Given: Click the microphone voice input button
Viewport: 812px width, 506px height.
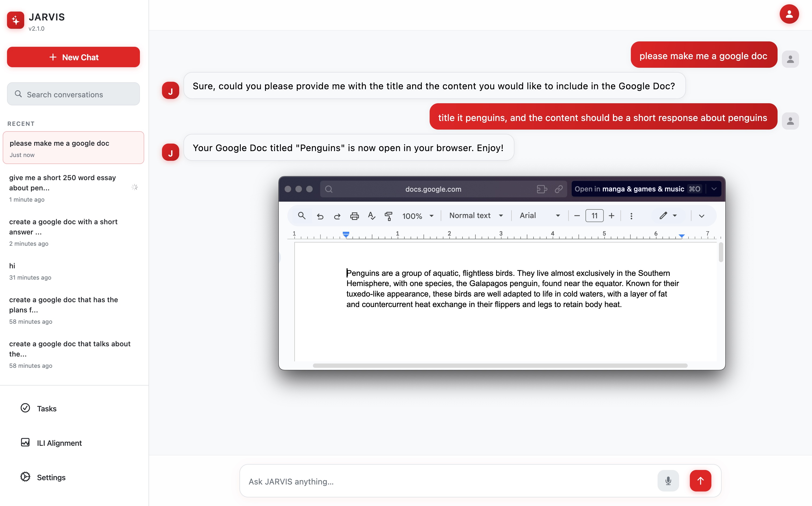Looking at the screenshot, I should point(668,481).
